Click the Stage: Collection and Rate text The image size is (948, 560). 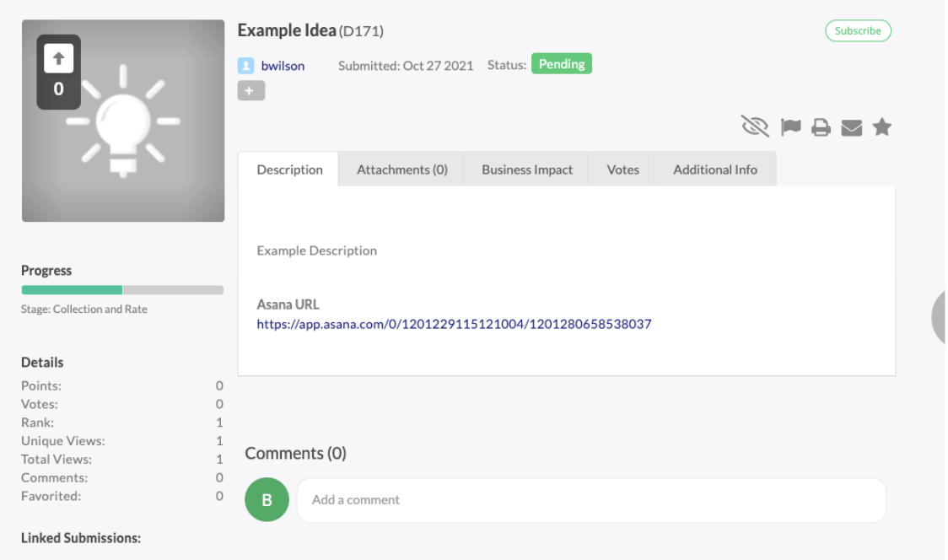pyautogui.click(x=84, y=309)
